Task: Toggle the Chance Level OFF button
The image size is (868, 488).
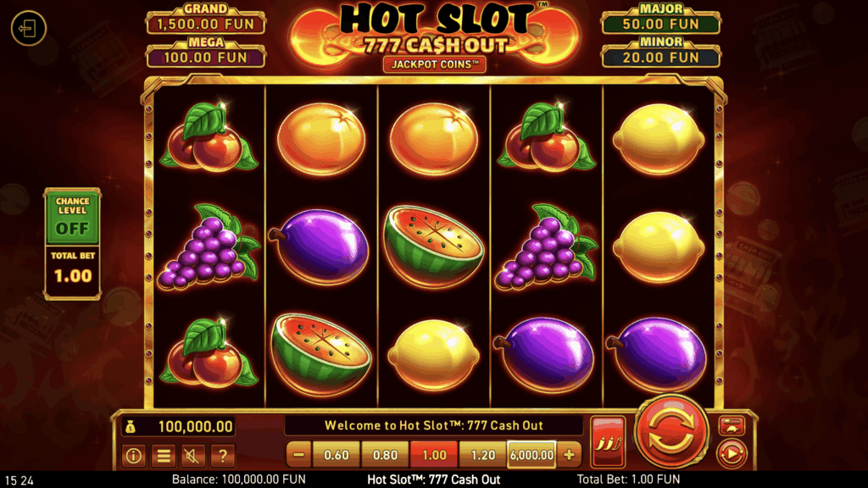Action: point(73,217)
